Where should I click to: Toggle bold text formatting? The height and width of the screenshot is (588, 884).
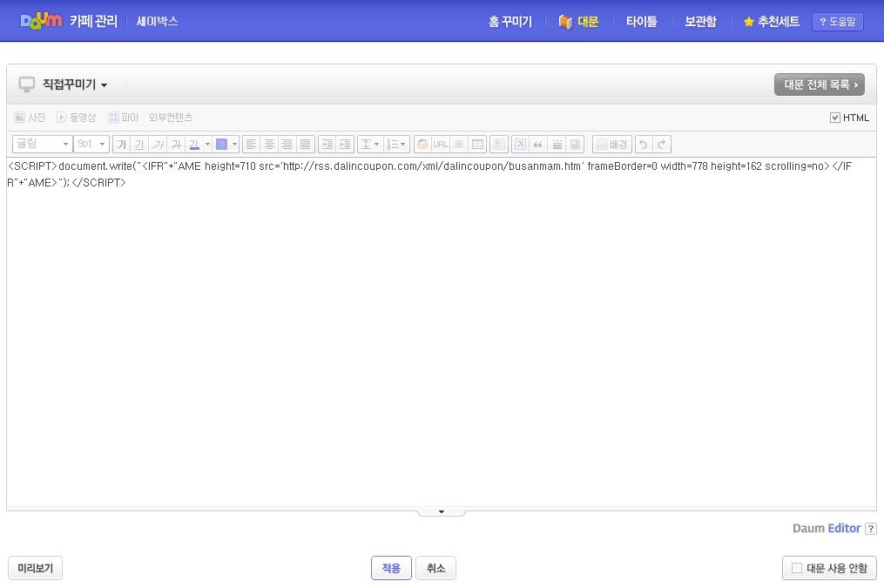(x=121, y=145)
